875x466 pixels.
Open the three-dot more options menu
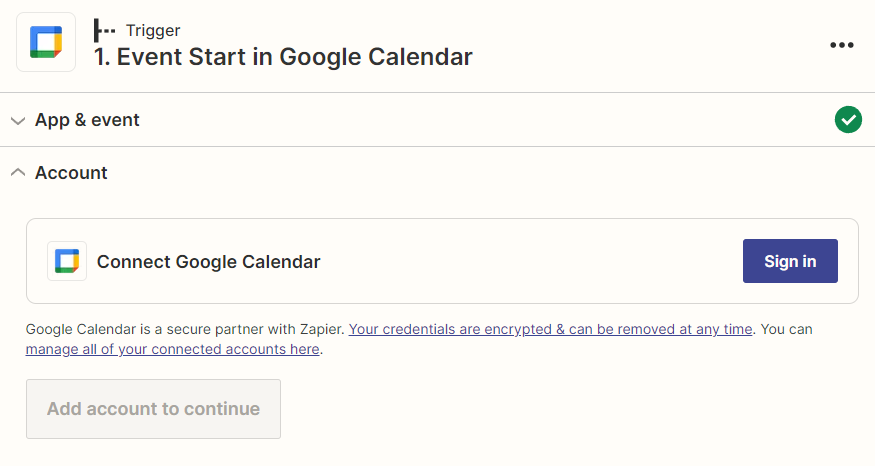842,45
